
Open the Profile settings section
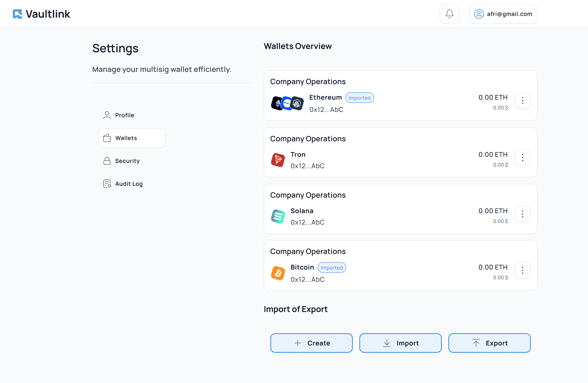click(x=132, y=115)
